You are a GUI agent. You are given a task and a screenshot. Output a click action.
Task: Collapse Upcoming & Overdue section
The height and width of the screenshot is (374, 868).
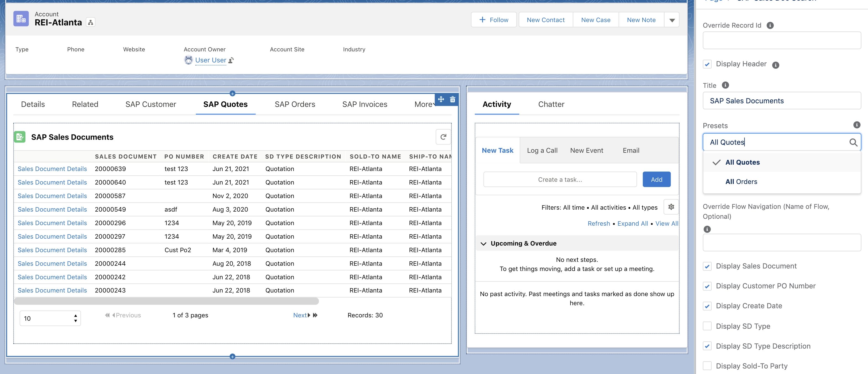tap(483, 244)
